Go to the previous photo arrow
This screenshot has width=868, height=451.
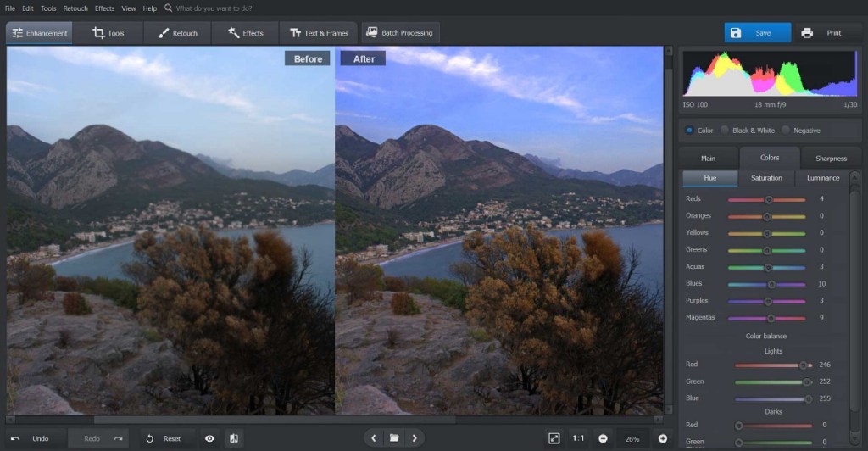pos(374,438)
